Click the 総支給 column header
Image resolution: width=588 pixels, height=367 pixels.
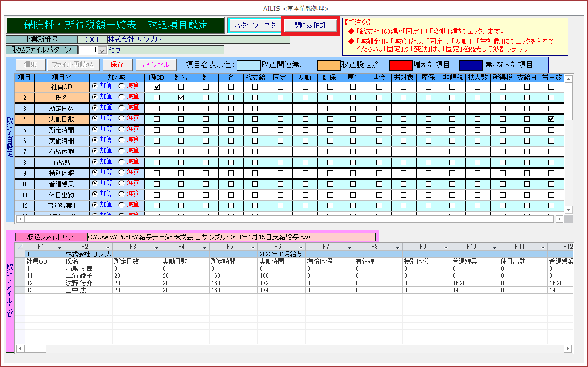[x=255, y=78]
